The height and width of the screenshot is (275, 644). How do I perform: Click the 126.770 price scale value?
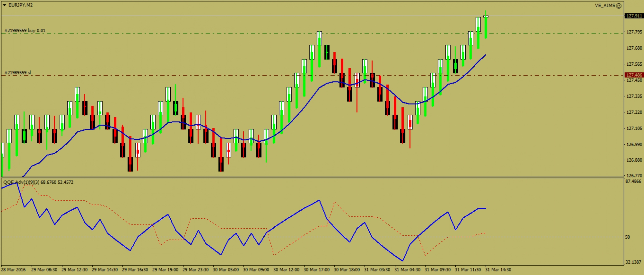point(634,175)
